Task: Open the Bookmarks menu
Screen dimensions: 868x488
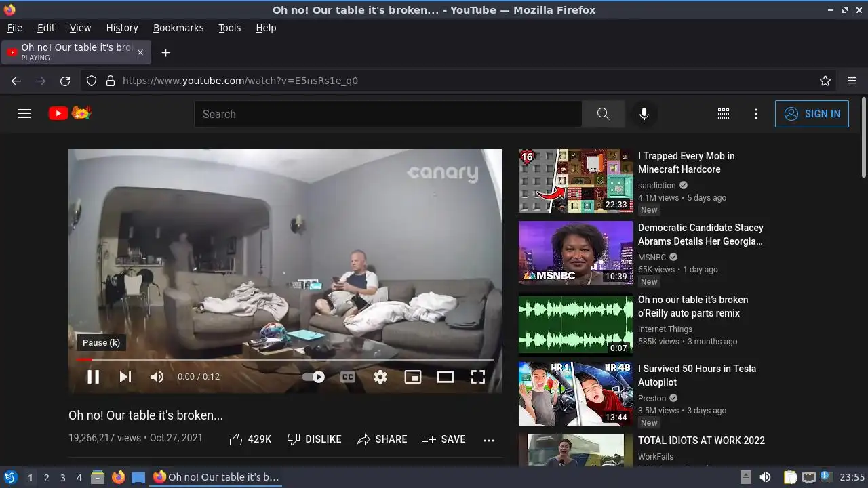Action: point(178,28)
